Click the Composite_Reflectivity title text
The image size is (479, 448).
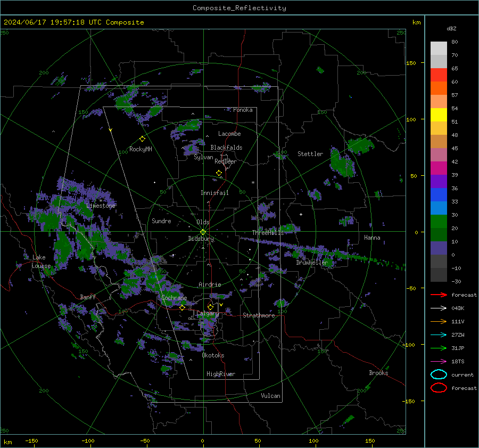coord(240,8)
